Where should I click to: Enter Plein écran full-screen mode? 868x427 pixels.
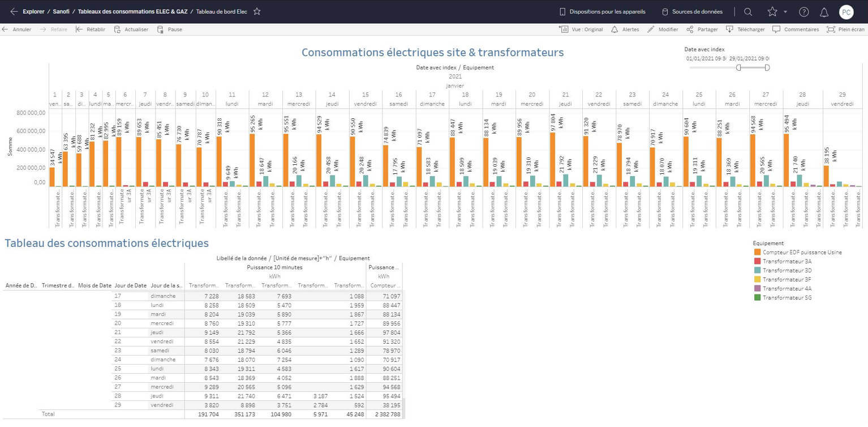coord(845,29)
